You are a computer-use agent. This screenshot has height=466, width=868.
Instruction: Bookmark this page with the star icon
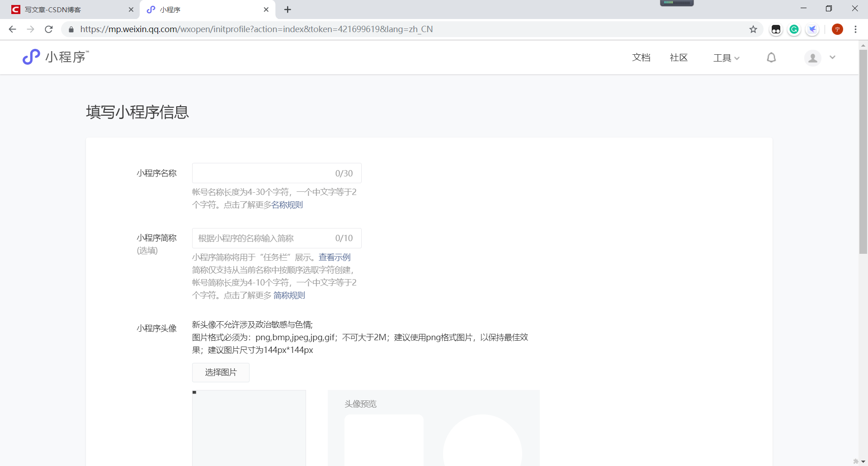coord(753,29)
